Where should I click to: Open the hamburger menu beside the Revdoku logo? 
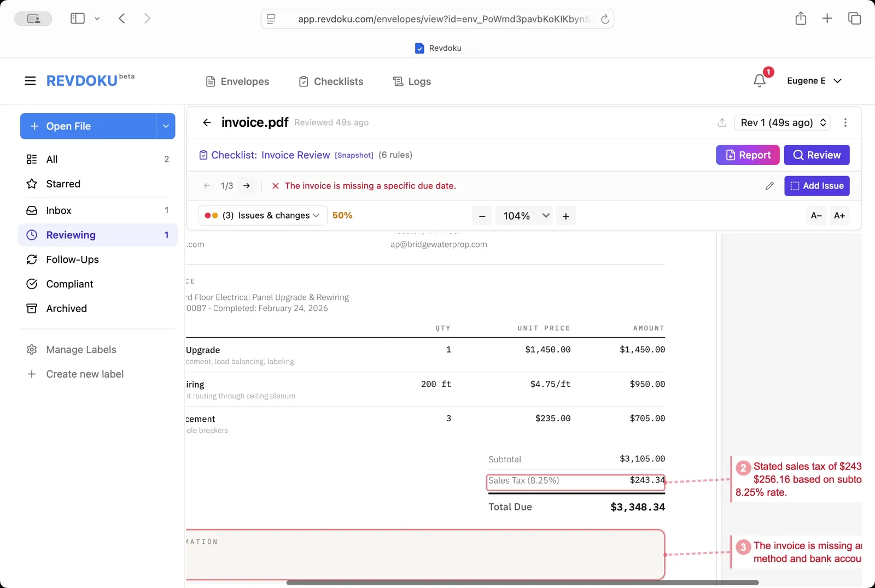[x=30, y=81]
